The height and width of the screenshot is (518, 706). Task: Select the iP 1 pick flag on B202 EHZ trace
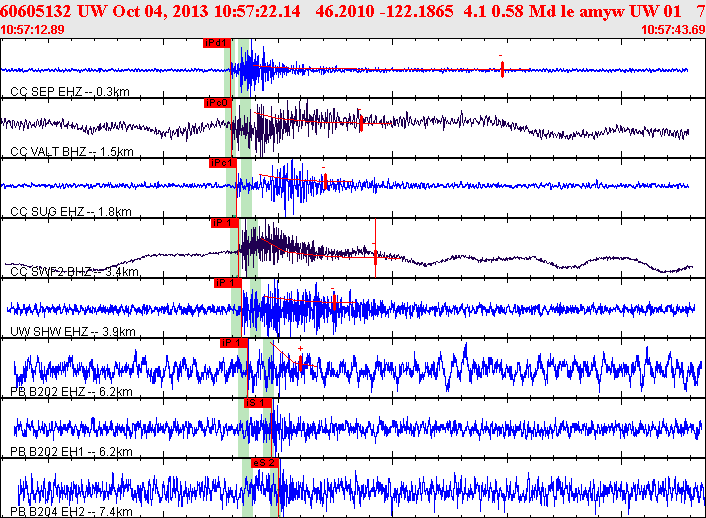click(234, 343)
